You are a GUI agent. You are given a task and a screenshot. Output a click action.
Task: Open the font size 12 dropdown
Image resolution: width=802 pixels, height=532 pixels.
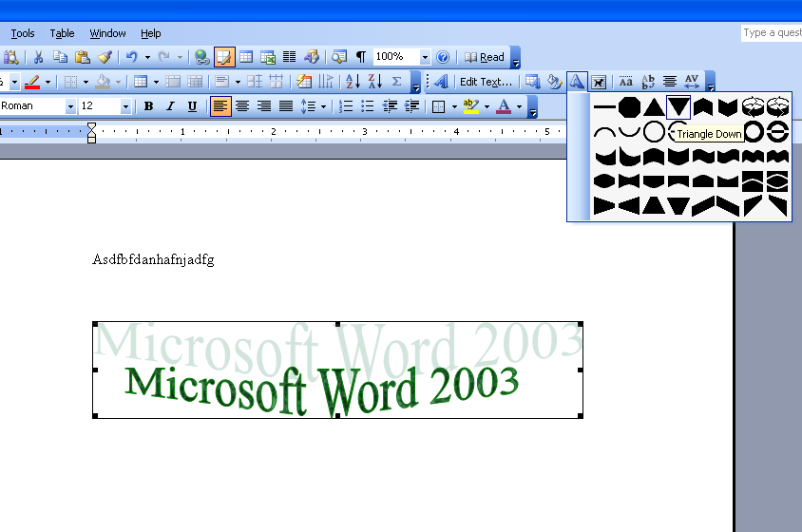125,106
